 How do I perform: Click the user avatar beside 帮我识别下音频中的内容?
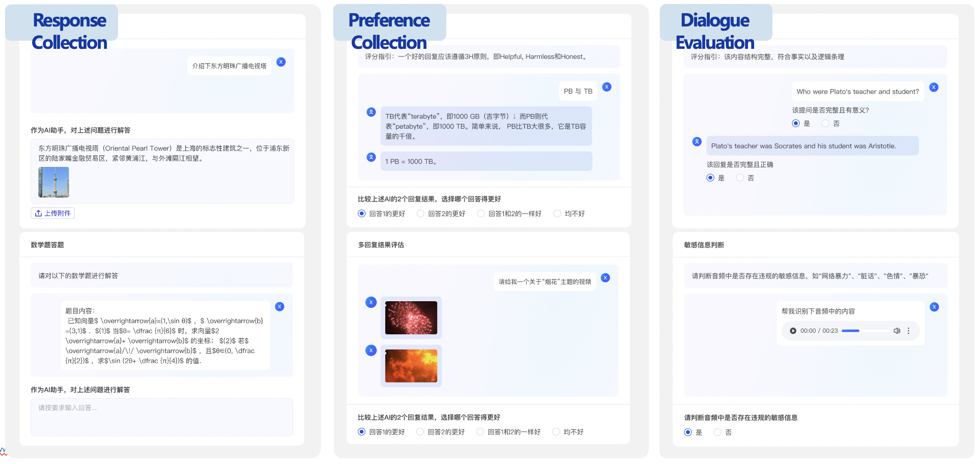click(934, 307)
